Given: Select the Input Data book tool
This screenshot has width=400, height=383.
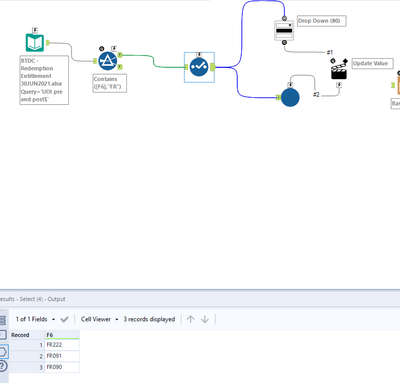Looking at the screenshot, I should pos(35,43).
